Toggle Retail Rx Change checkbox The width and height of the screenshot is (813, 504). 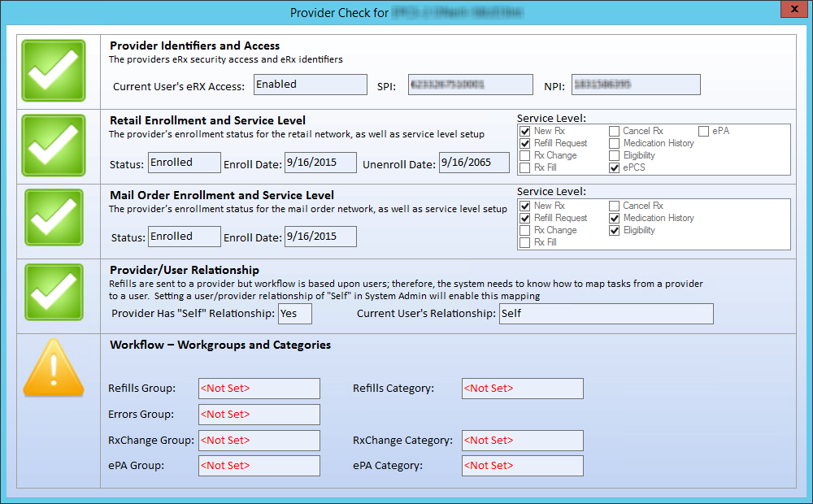[524, 155]
